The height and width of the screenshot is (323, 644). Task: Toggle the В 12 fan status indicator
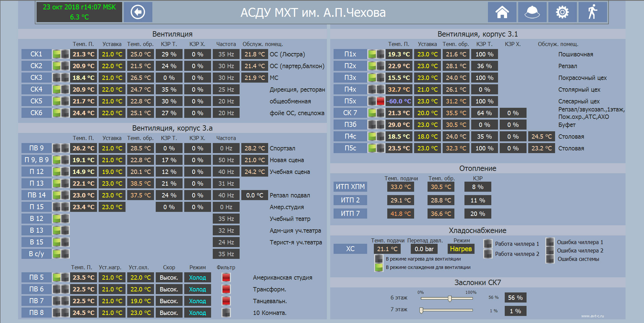(57, 219)
